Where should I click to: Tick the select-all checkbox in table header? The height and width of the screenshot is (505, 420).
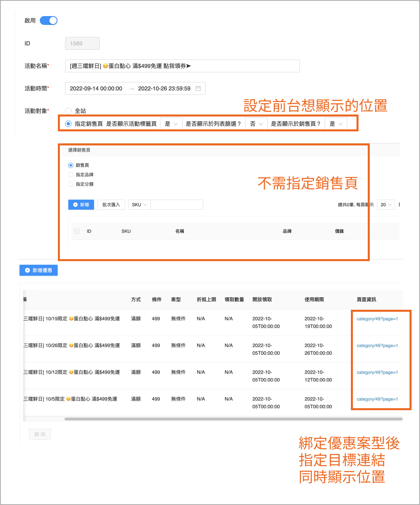click(77, 231)
